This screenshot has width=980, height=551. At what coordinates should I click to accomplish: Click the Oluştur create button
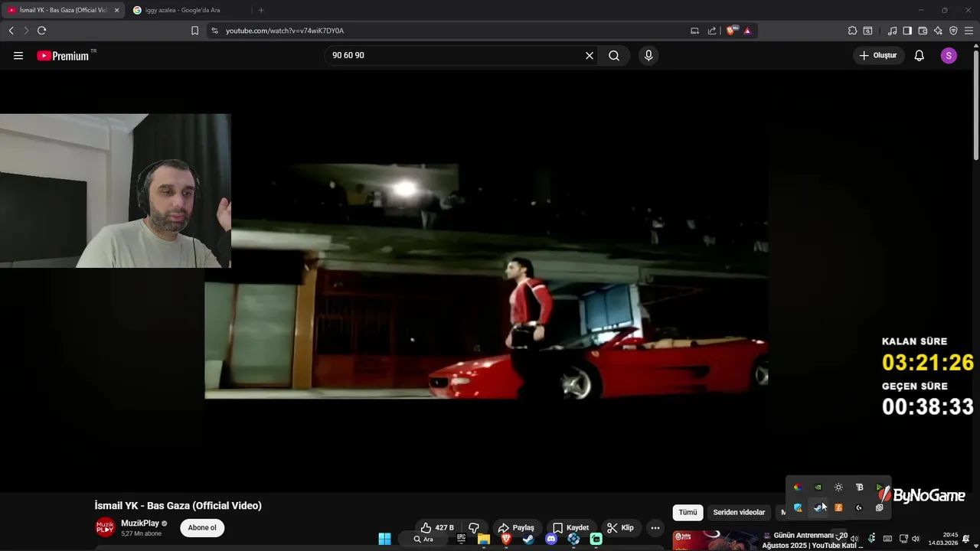(878, 56)
